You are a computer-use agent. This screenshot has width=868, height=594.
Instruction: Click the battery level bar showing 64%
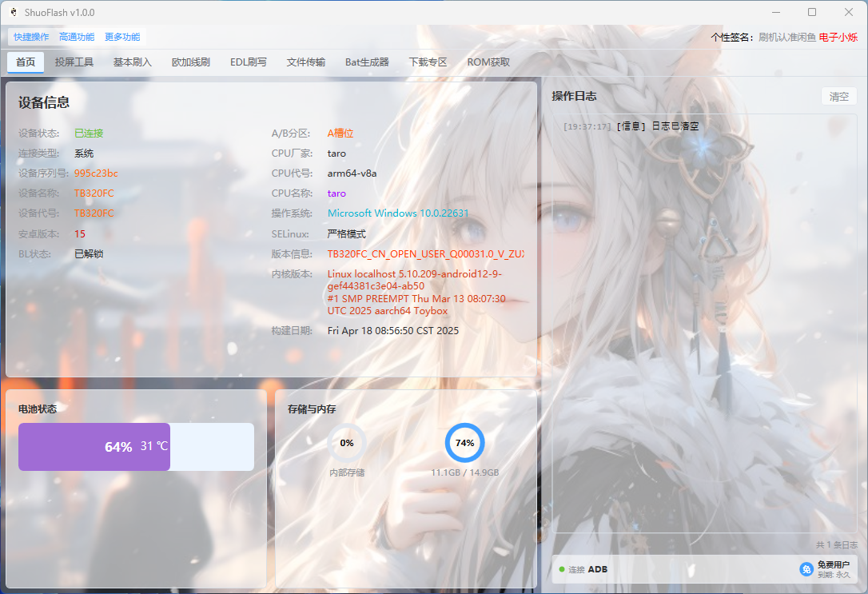136,447
